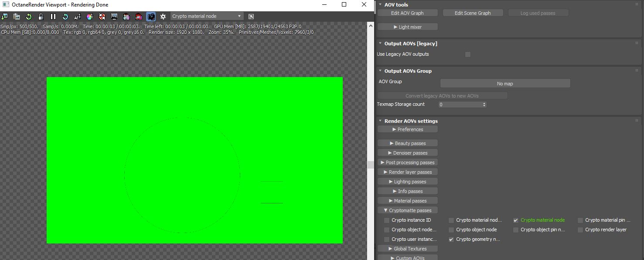Screen dimensions: 644x260
Task: Enable the Crypto object pin n... checkbox
Action: [x=516, y=230]
